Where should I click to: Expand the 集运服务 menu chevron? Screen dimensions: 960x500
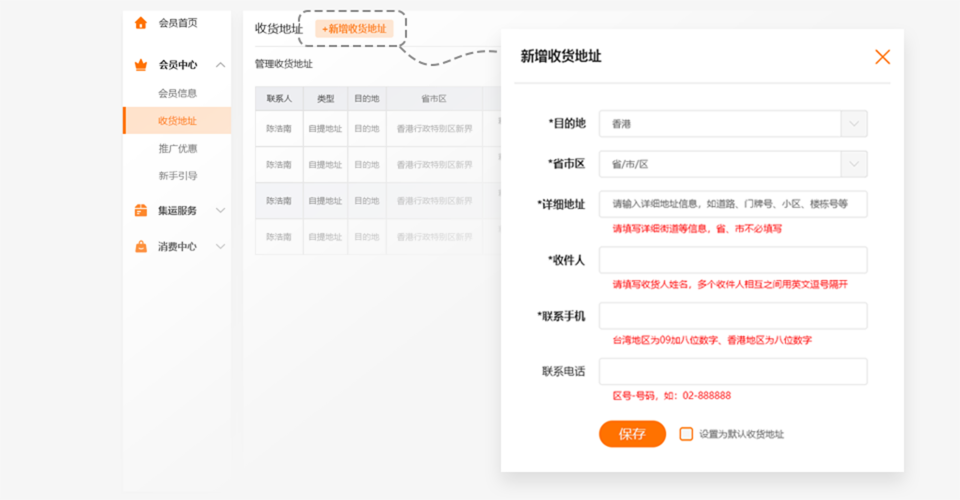pos(220,211)
